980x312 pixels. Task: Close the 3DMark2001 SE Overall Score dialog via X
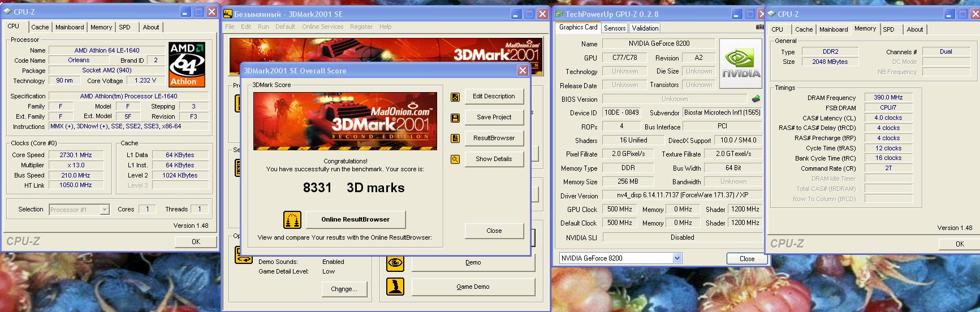click(x=523, y=71)
